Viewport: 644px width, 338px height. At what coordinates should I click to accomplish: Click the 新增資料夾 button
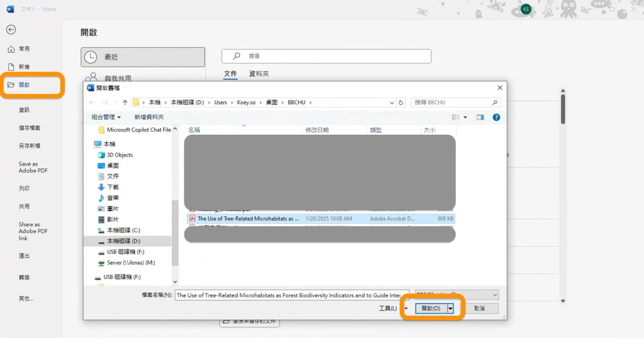click(149, 117)
